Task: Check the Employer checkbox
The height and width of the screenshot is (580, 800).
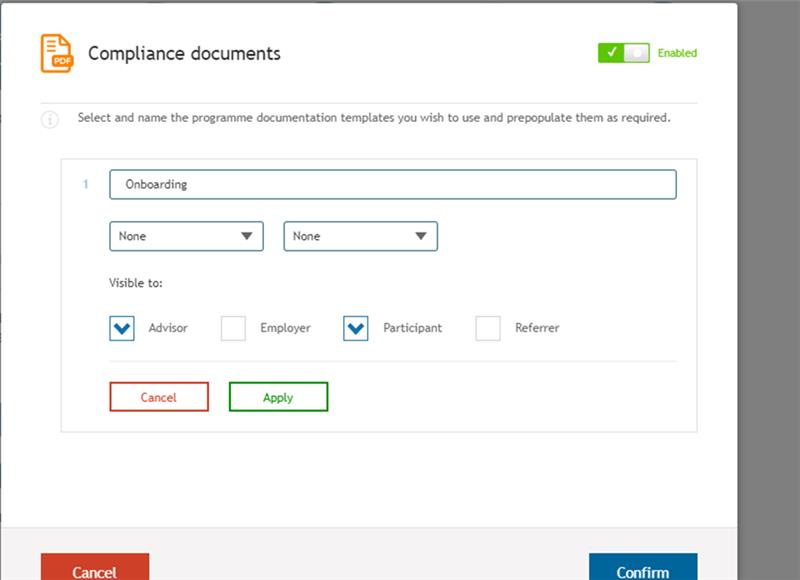Action: (x=233, y=328)
